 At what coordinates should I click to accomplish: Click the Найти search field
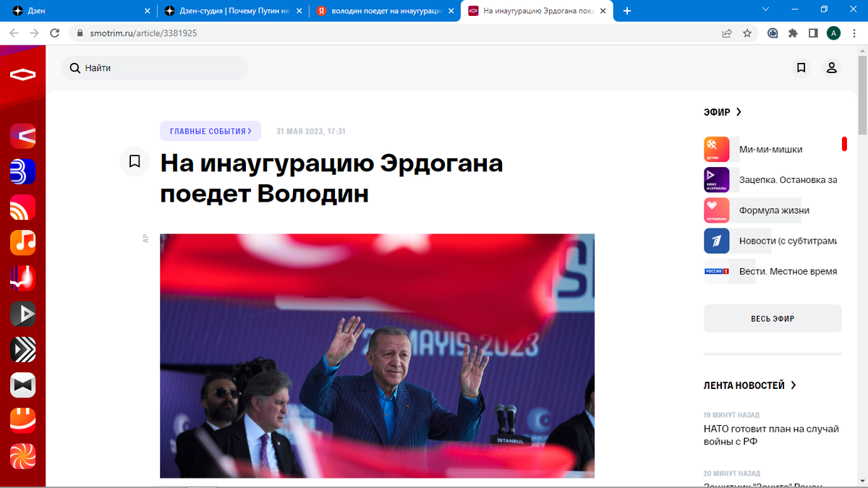click(155, 68)
